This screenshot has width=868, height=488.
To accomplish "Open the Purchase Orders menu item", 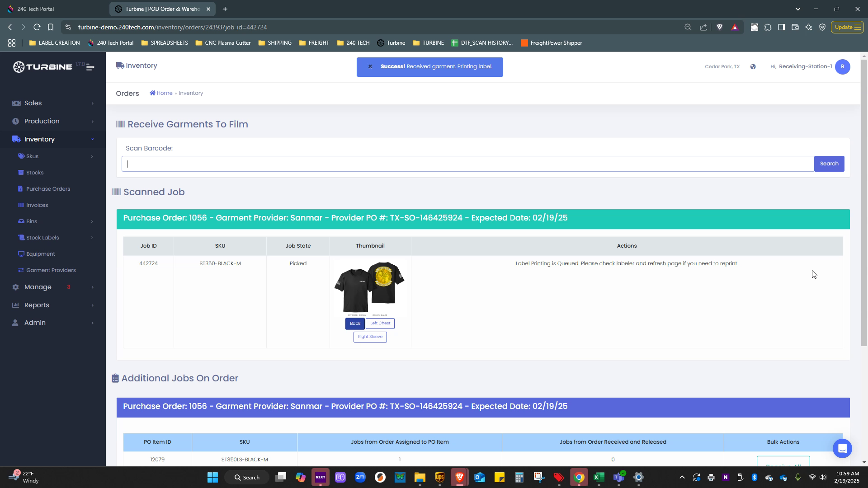I will 48,189.
